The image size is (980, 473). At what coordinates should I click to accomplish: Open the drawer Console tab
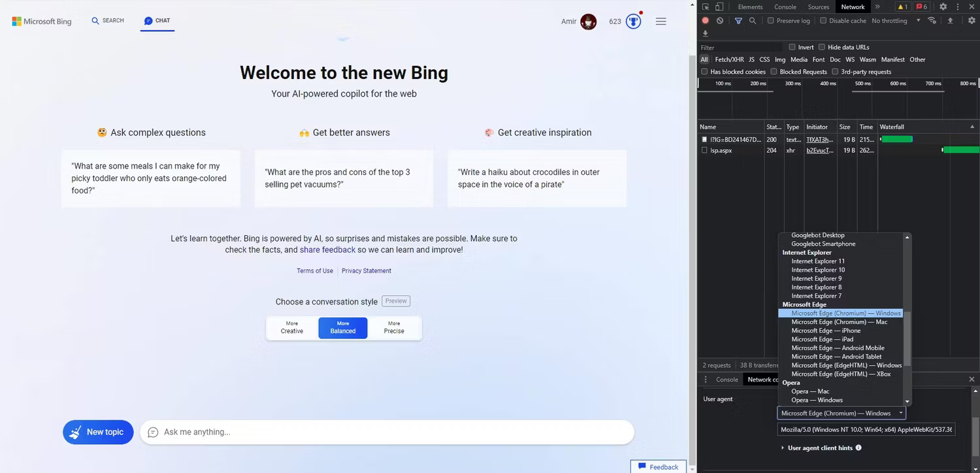pyautogui.click(x=727, y=379)
